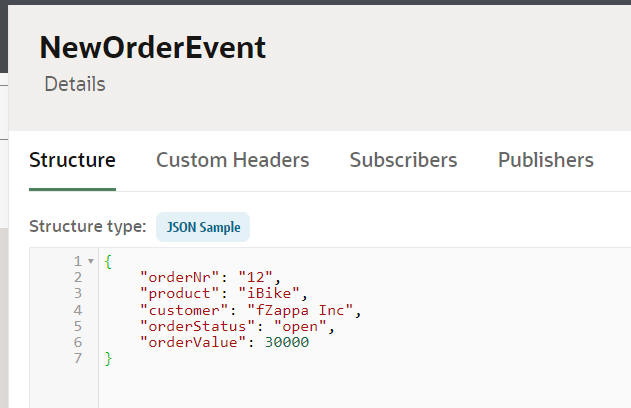Viewport: 631px width, 408px height.
Task: Go to the Subscribers tab
Action: 403,160
